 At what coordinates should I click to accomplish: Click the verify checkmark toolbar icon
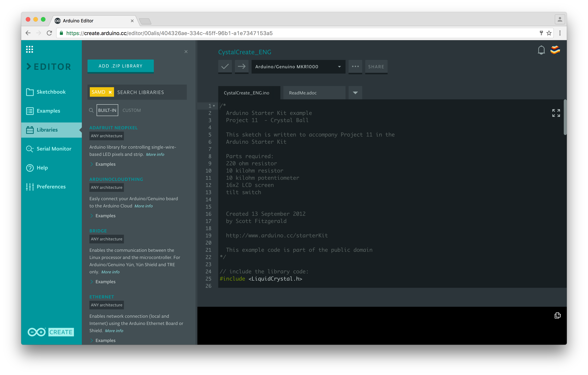(x=224, y=67)
